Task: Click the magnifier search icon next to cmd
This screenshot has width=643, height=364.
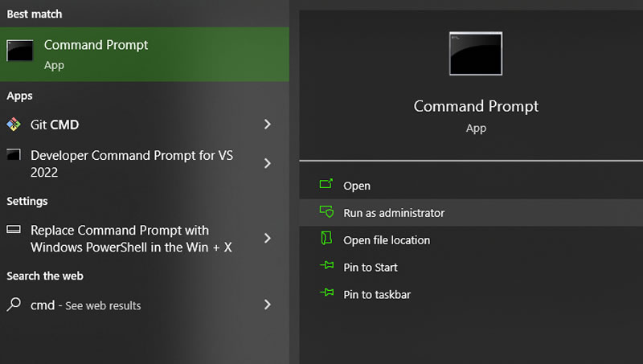Action: [x=14, y=305]
